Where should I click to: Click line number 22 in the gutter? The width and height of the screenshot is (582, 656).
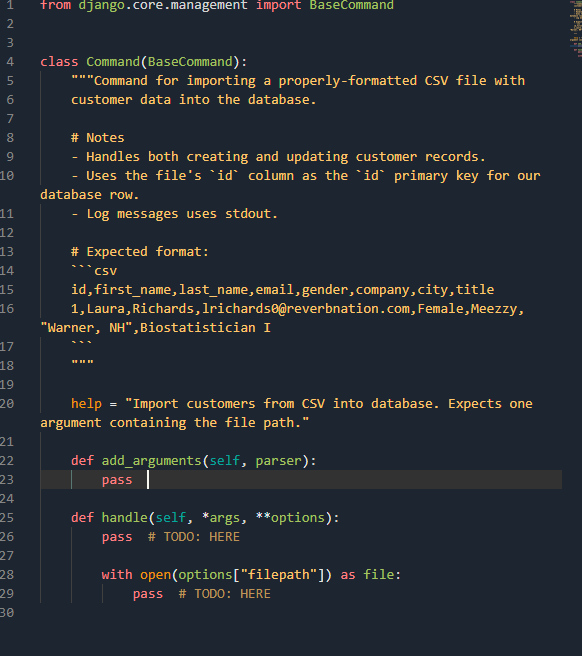click(x=7, y=461)
